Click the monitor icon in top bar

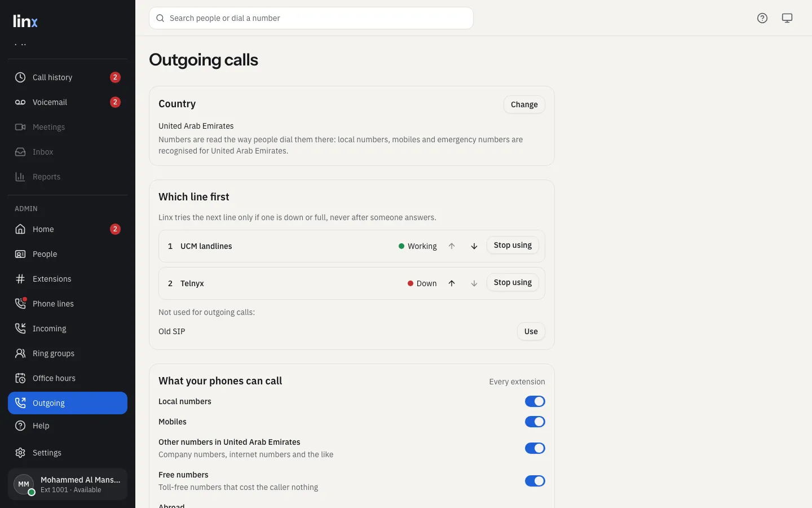point(787,18)
